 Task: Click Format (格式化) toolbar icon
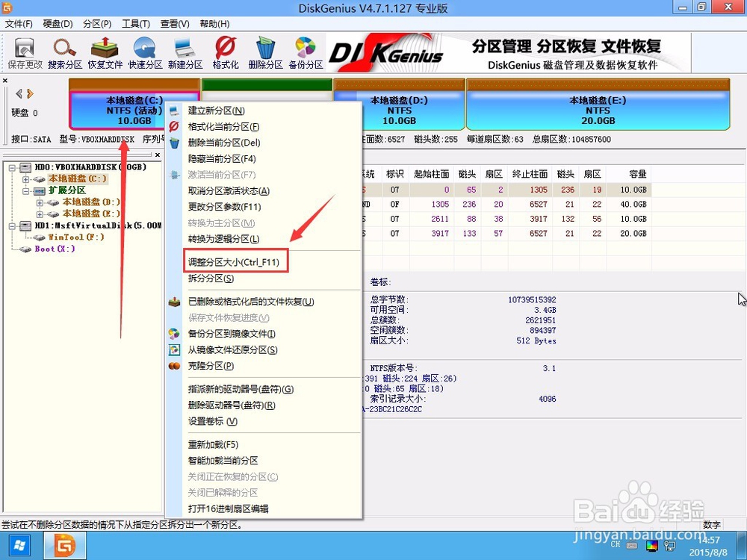pyautogui.click(x=226, y=53)
